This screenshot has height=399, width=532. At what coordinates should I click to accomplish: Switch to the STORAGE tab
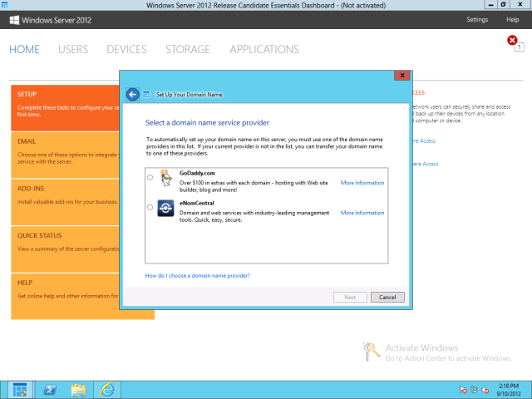(x=188, y=50)
